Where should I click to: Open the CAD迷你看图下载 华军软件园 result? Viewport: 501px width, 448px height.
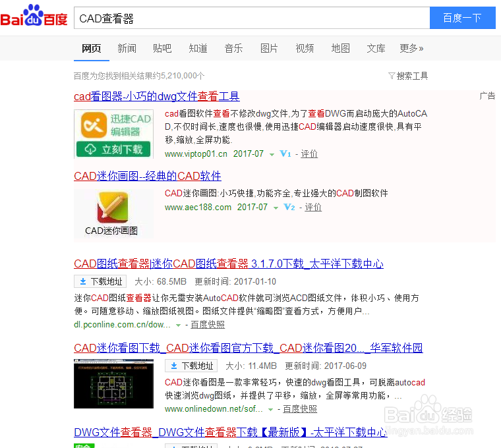point(249,348)
